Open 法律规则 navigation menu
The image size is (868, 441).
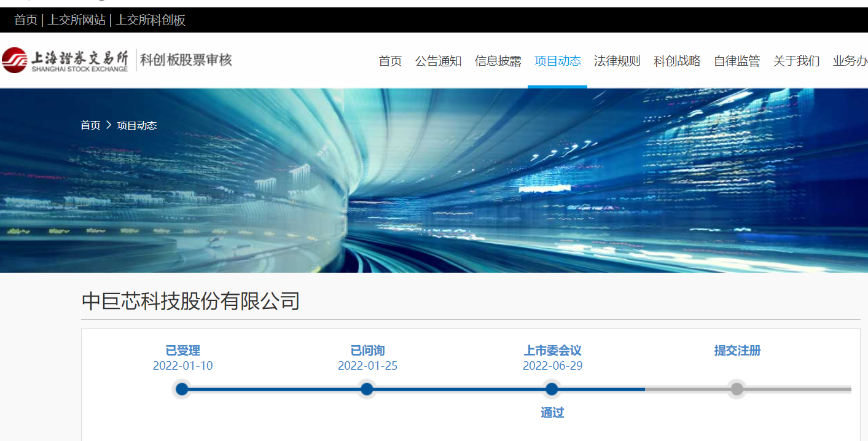point(617,61)
